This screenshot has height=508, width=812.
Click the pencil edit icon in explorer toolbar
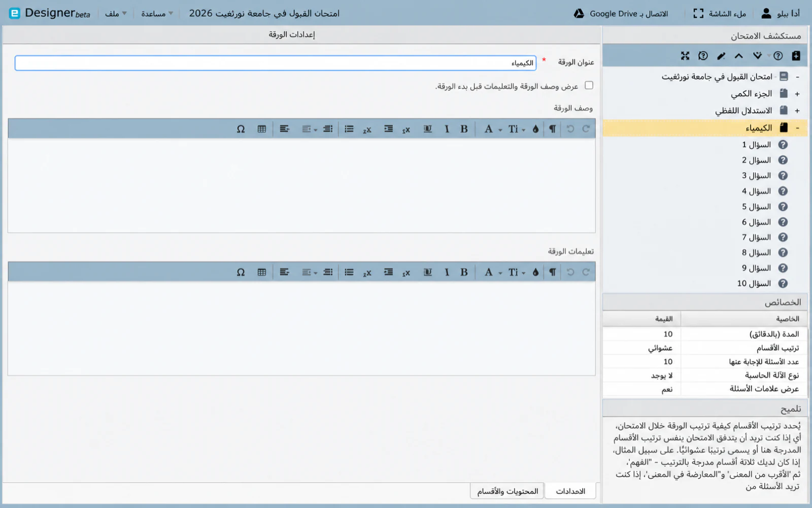point(721,56)
